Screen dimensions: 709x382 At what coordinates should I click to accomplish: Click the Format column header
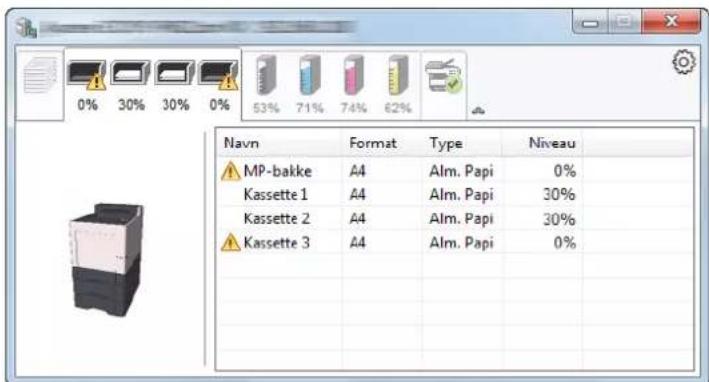[x=383, y=143]
